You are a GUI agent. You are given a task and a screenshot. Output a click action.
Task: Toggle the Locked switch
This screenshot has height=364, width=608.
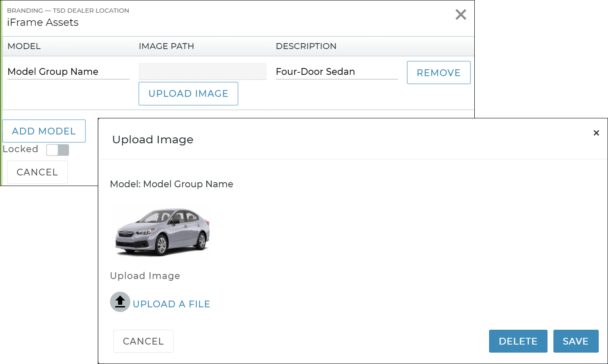pos(58,150)
